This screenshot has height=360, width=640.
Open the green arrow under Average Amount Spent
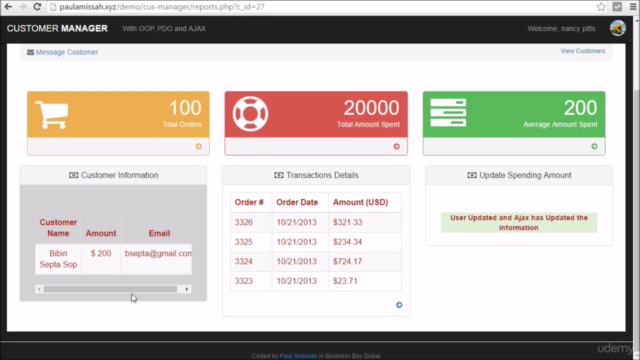[594, 146]
